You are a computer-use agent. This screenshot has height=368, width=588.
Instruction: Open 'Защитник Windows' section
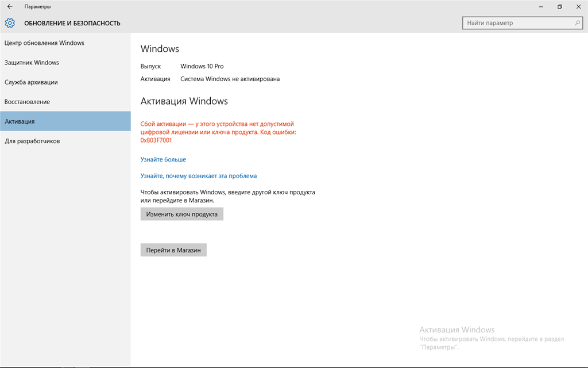(65, 62)
